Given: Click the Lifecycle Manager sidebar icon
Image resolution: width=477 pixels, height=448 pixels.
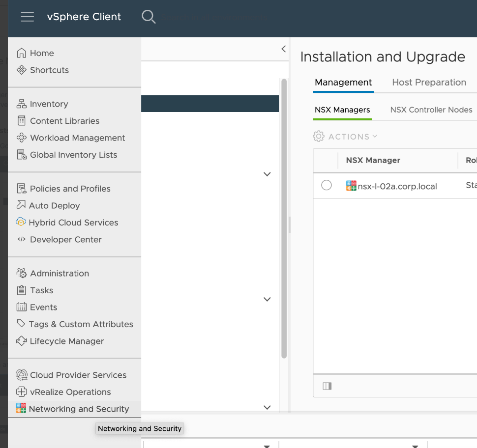Looking at the screenshot, I should (x=21, y=341).
